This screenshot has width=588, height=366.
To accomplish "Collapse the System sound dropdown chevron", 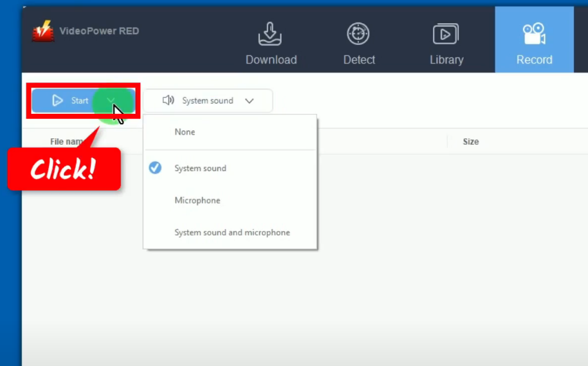I will pyautogui.click(x=250, y=101).
